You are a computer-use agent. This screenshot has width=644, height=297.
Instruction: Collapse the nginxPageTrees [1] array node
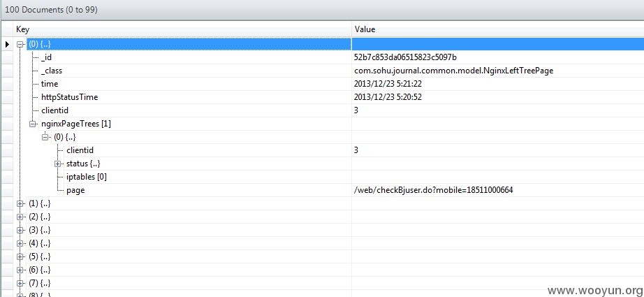tap(32, 124)
